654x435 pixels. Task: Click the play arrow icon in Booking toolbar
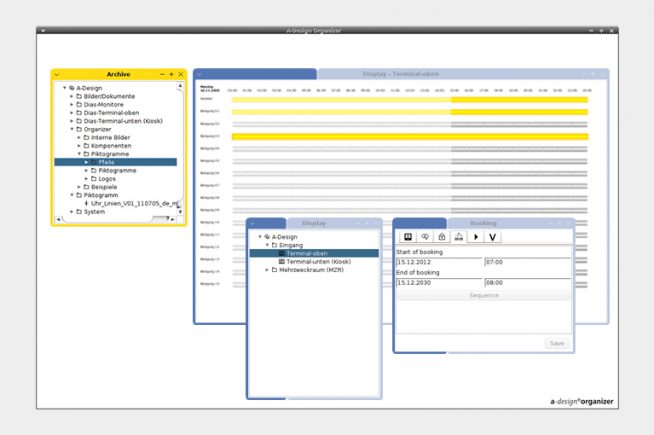pyautogui.click(x=476, y=237)
